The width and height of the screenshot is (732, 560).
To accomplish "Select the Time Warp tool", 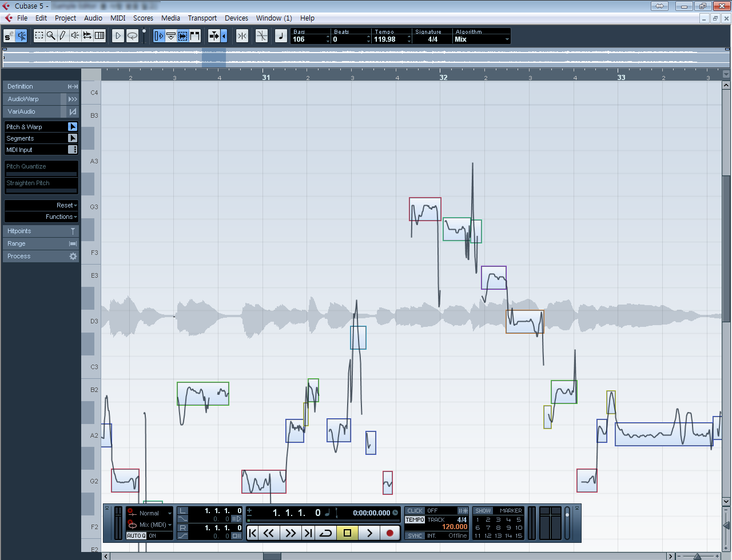I will tap(100, 36).
